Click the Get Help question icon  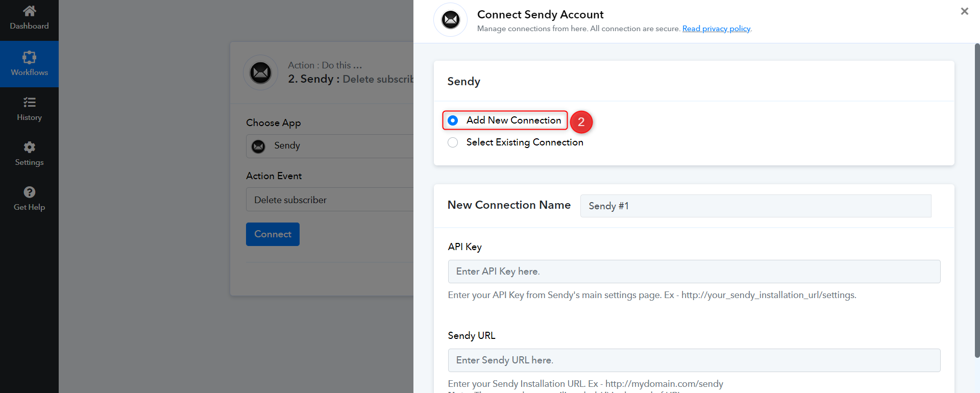(x=30, y=192)
